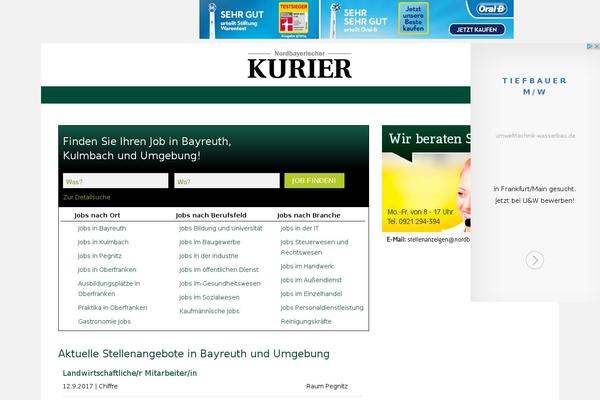Click '12.9.2017 | Chiffre' listing date
Image resolution: width=600 pixels, height=400 pixels.
(90, 386)
